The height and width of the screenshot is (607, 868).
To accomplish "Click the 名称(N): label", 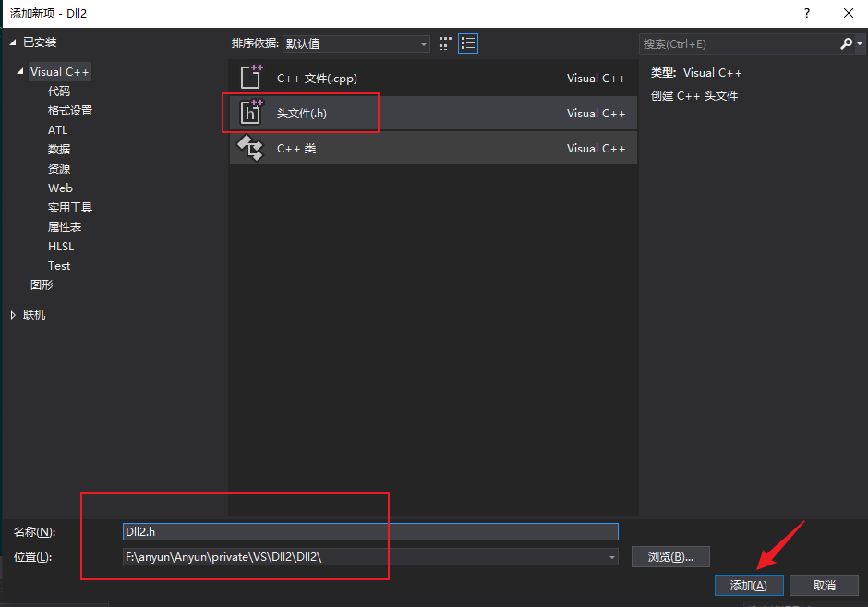I will pyautogui.click(x=34, y=532).
